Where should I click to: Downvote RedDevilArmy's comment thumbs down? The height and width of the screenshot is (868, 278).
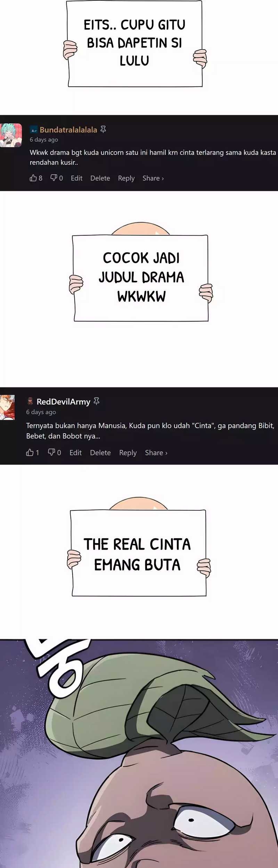pyautogui.click(x=51, y=452)
